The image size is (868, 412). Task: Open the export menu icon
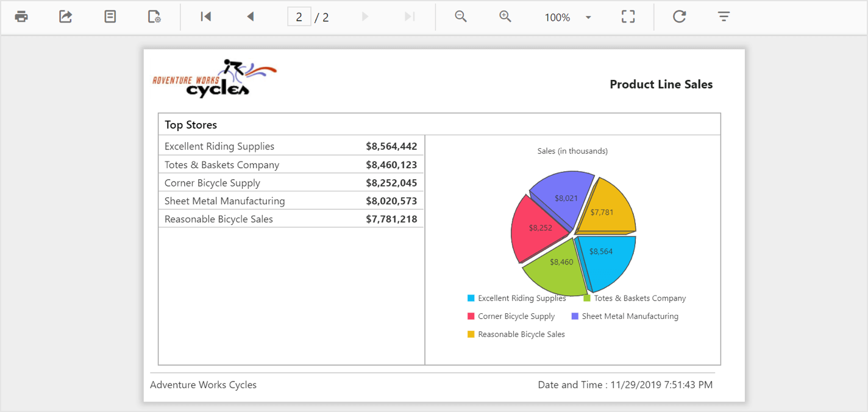tap(65, 16)
